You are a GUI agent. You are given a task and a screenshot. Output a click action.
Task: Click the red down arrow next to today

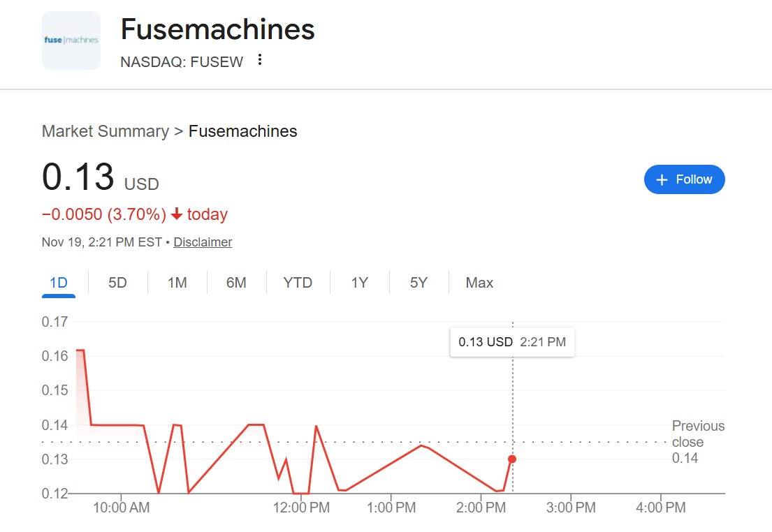point(177,214)
